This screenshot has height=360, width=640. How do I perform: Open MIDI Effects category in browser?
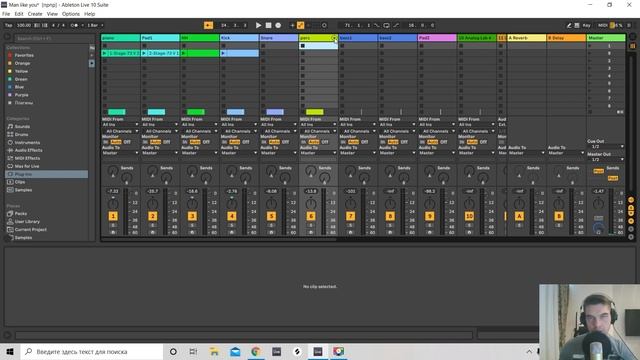tap(27, 158)
